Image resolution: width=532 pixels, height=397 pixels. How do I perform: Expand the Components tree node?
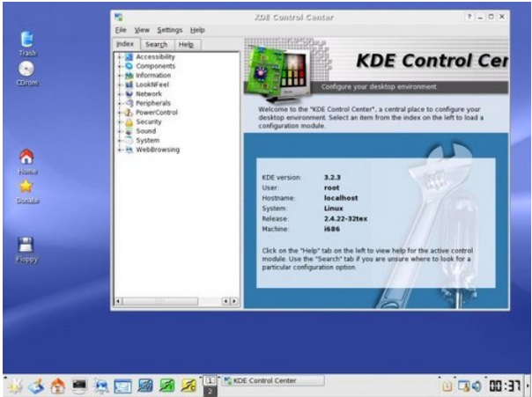(120, 66)
